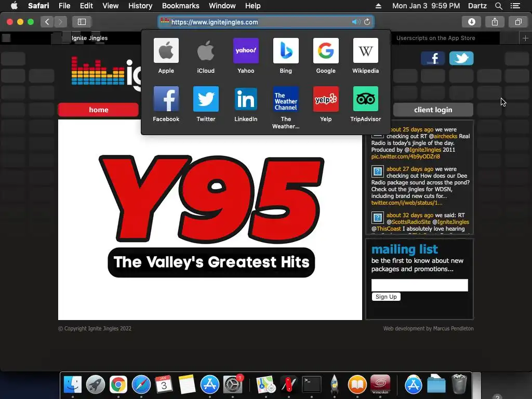Open Spotlight search in menu bar
The image size is (532, 399).
point(498,6)
